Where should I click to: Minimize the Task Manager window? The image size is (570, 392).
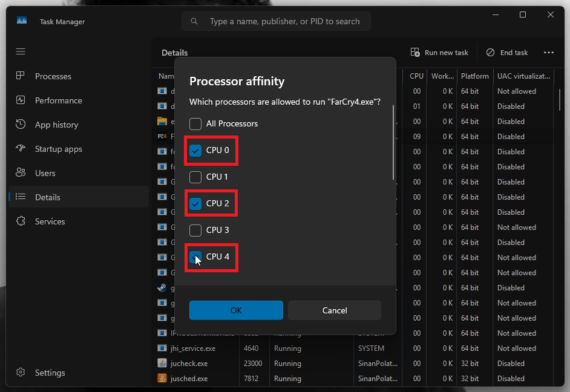[496, 15]
